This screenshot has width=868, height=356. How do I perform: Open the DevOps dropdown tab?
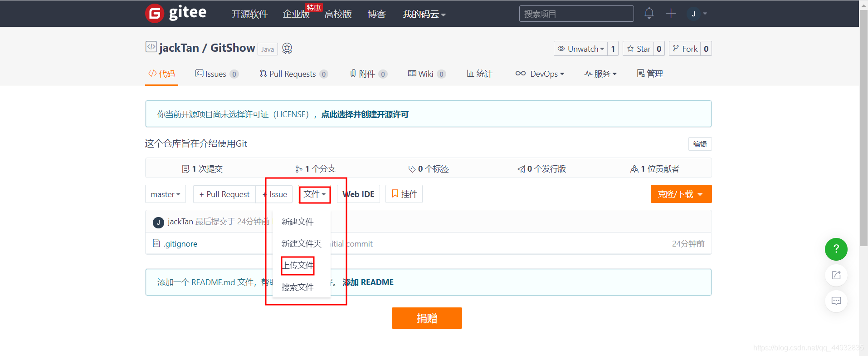click(x=540, y=74)
